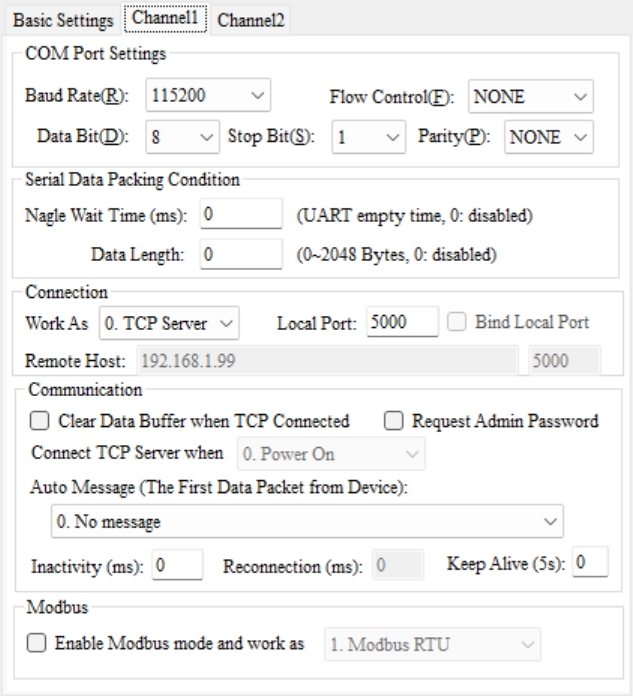Click the Local Port input field
This screenshot has height=696, width=633.
(400, 323)
